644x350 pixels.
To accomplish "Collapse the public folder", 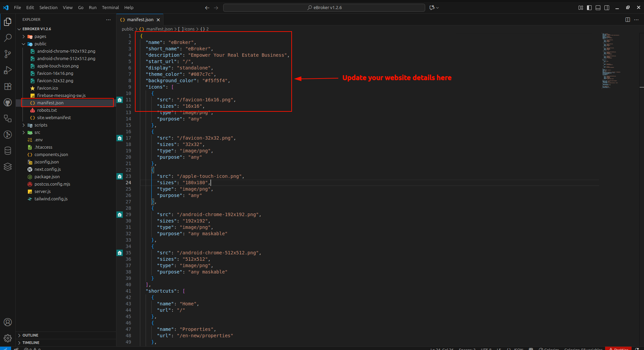I will [40, 44].
